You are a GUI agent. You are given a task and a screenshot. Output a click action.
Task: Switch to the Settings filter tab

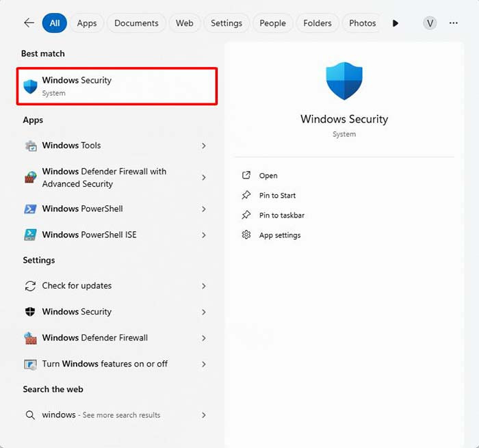coord(226,23)
